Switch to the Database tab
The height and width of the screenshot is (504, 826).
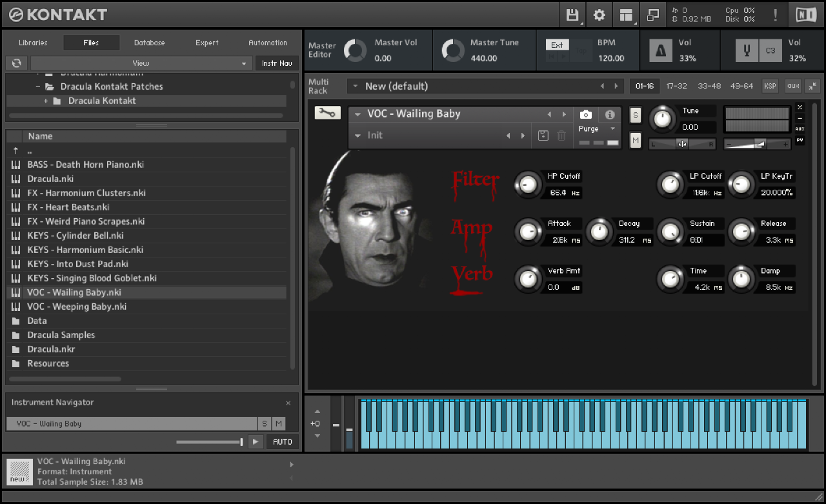point(149,43)
